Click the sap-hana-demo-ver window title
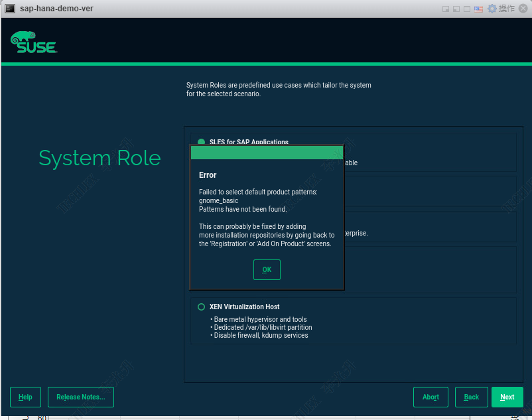 56,9
